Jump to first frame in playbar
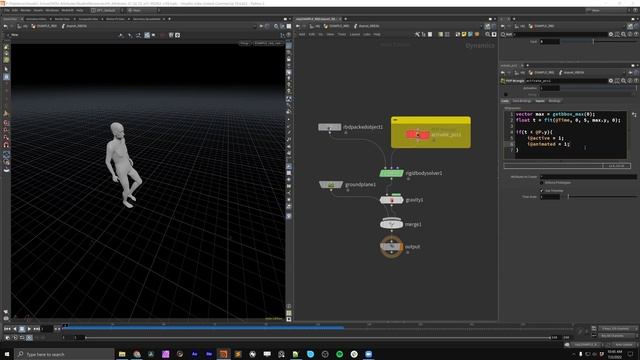The image size is (640, 360). pos(7,329)
